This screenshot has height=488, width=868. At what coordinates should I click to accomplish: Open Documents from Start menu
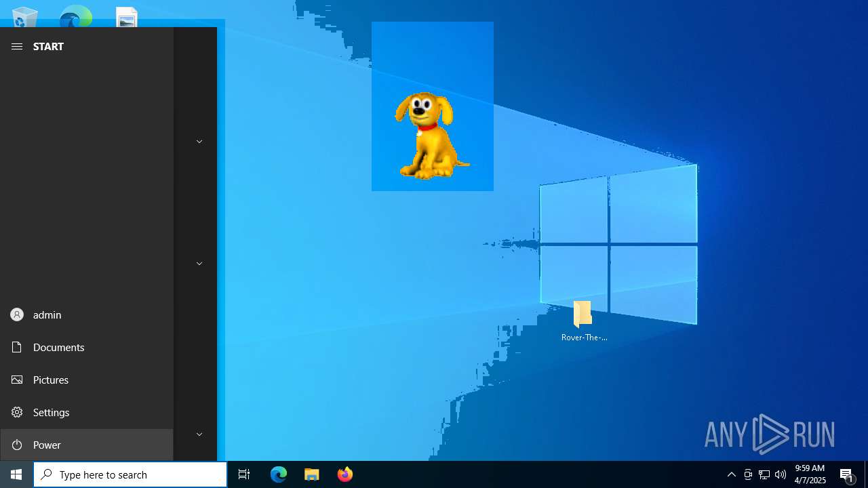pos(87,347)
